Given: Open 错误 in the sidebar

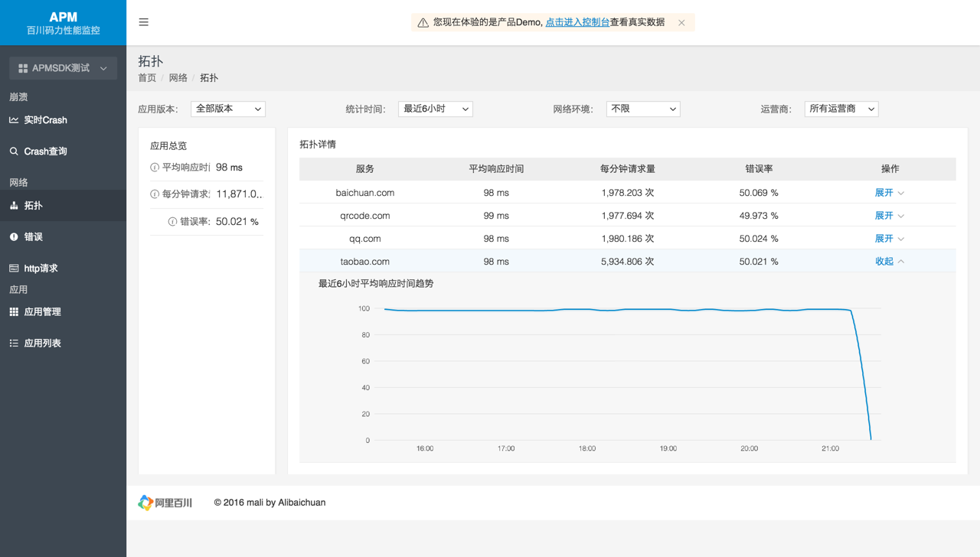Looking at the screenshot, I should [63, 237].
